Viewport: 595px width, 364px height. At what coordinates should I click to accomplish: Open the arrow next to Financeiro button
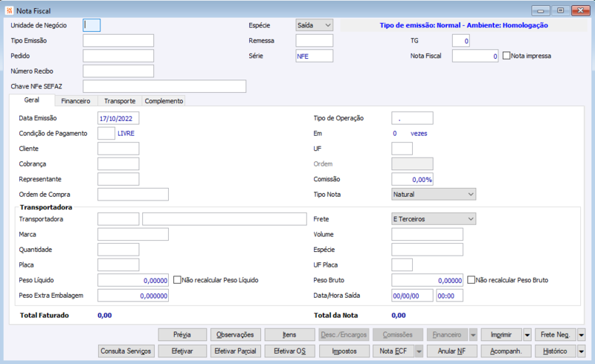473,335
